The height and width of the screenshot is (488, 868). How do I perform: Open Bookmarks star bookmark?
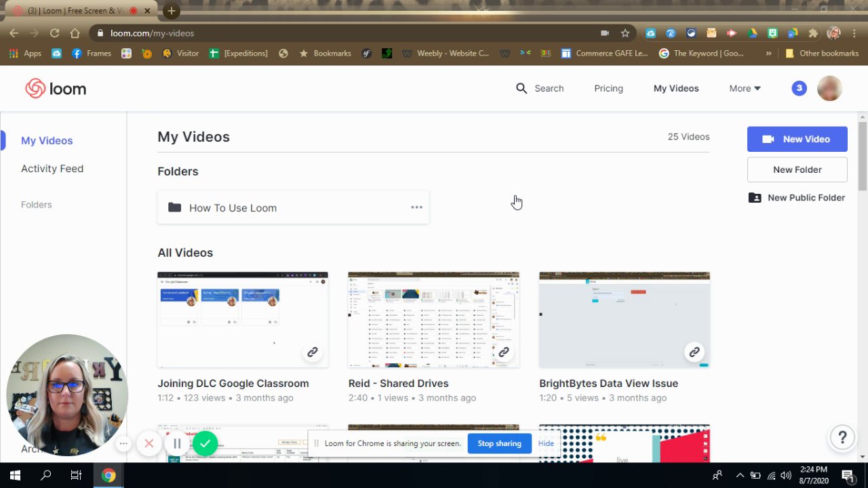325,53
